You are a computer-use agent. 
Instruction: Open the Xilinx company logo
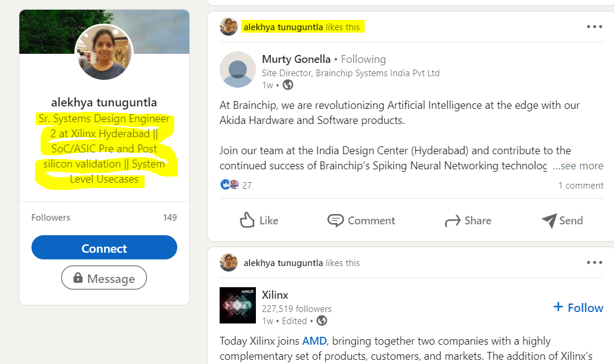coord(238,305)
